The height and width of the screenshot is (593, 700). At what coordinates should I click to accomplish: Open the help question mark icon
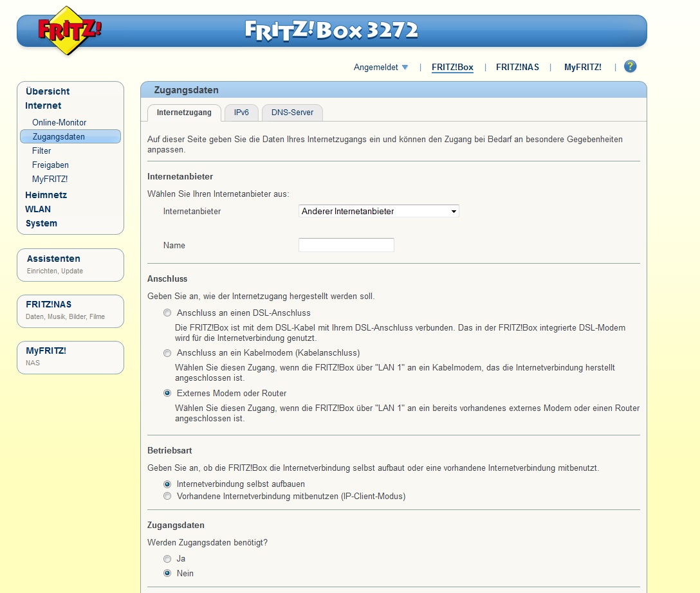630,66
